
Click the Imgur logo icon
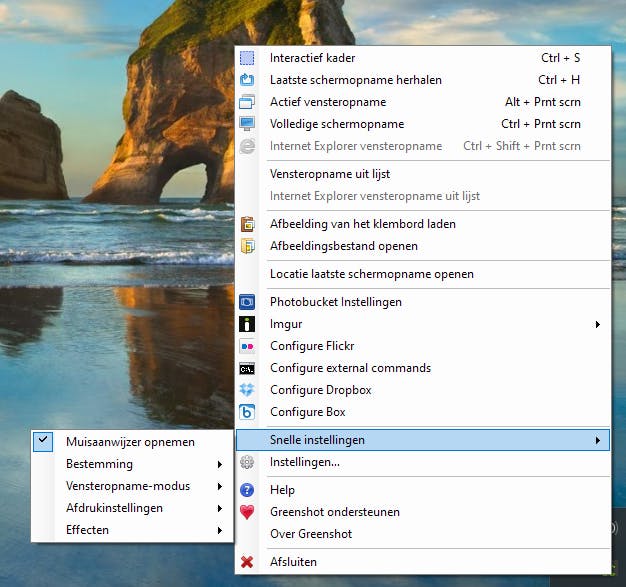click(x=247, y=324)
